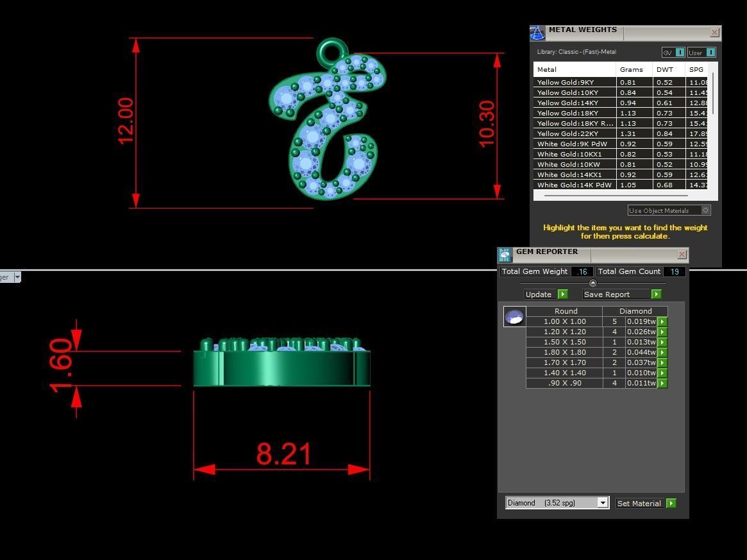The image size is (747, 560).
Task: Click green arrow for 1.20 X 1.20 row
Action: point(662,332)
